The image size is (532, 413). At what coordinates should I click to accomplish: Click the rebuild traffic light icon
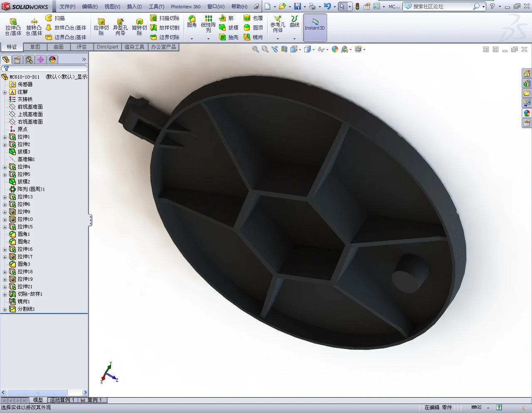[x=357, y=6]
